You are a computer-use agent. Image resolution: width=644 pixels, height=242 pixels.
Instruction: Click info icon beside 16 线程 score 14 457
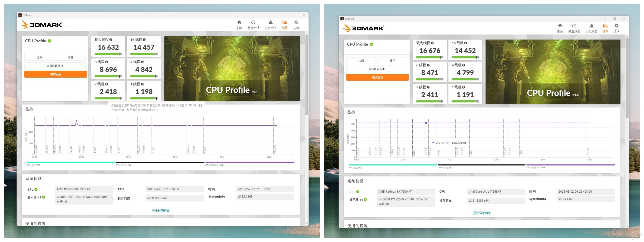(144, 40)
